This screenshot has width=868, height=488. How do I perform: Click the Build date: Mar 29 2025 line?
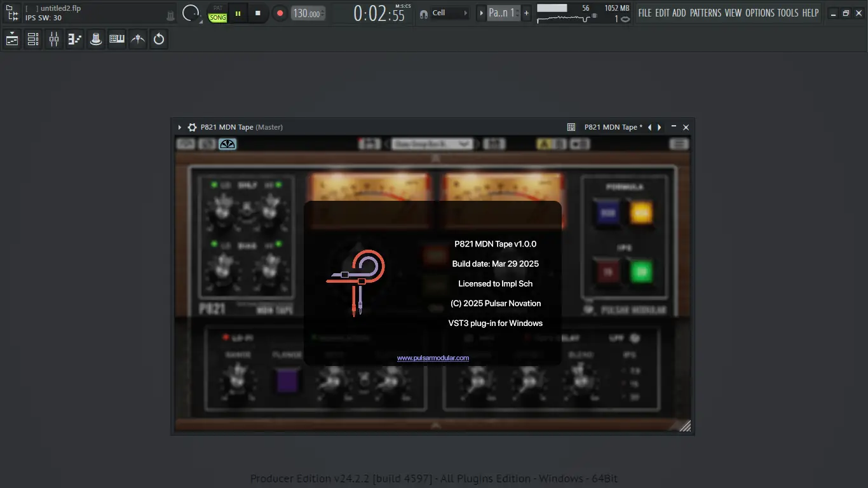click(496, 264)
